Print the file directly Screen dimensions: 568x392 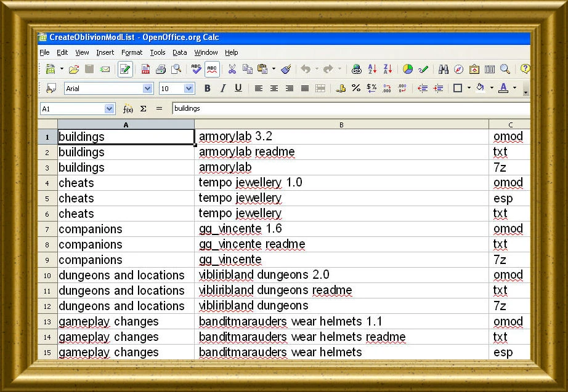(161, 69)
